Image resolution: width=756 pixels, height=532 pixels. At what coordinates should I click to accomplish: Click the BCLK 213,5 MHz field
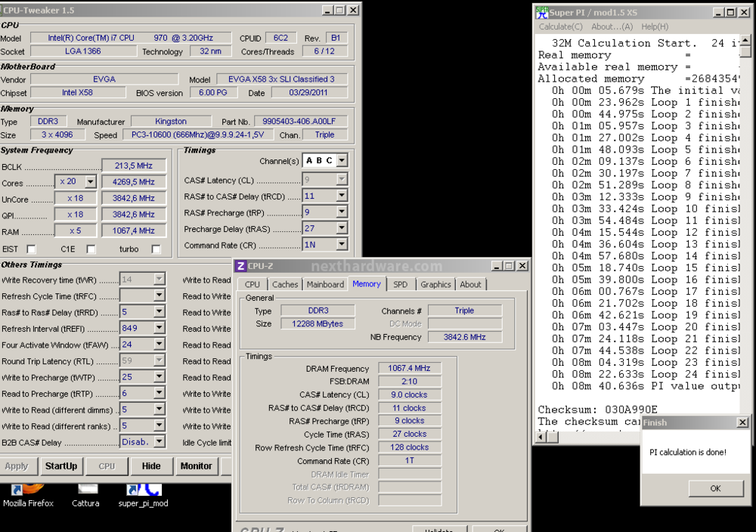pyautogui.click(x=134, y=165)
